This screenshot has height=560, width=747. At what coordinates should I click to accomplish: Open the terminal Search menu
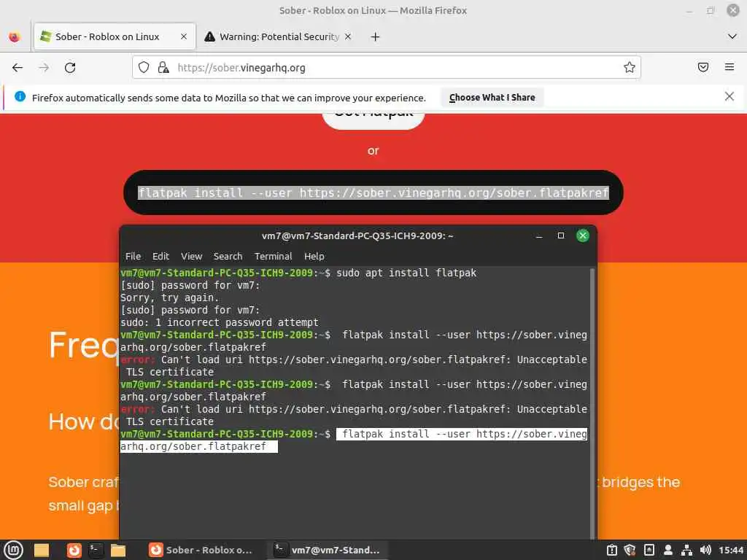click(x=228, y=256)
